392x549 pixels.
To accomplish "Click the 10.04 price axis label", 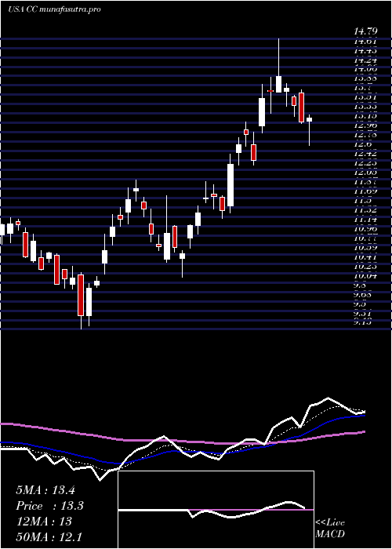I will [365, 276].
